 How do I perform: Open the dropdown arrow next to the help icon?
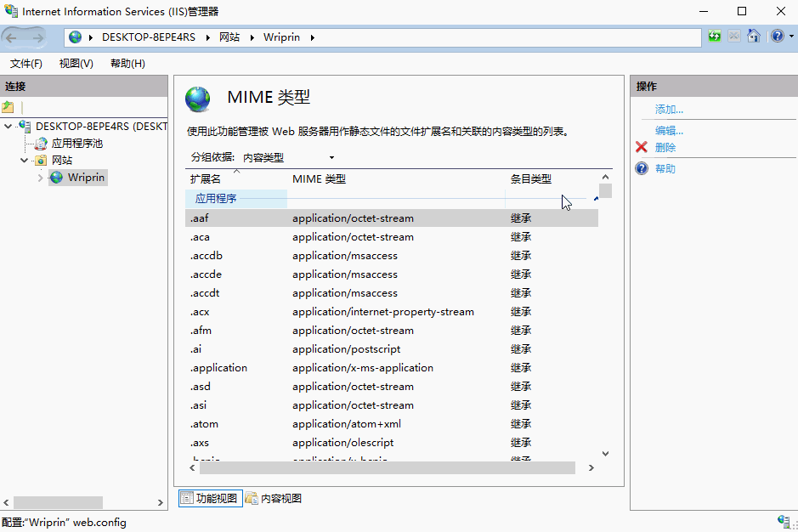click(x=791, y=37)
